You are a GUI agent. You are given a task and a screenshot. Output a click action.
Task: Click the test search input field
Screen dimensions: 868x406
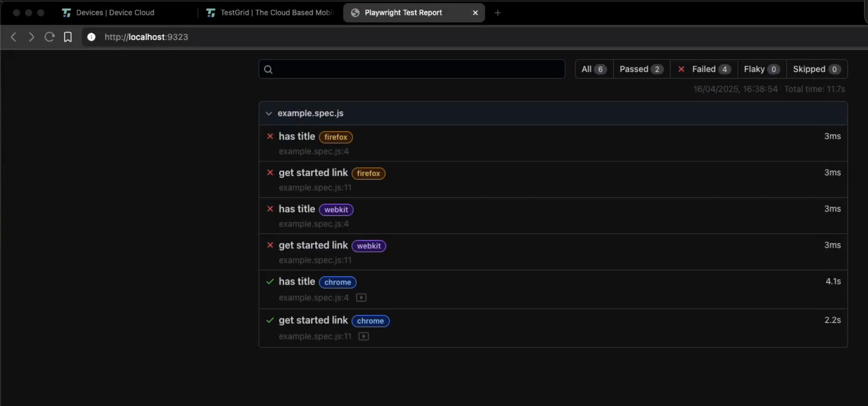(412, 69)
